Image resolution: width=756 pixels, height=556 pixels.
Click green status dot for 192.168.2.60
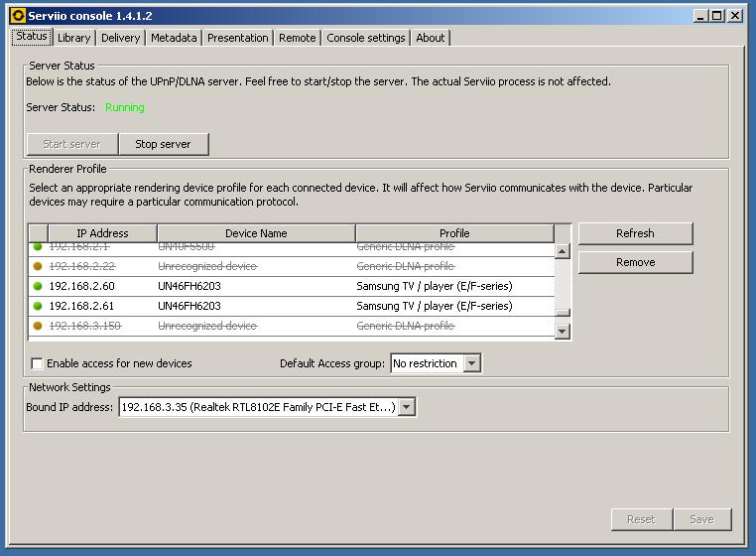(x=38, y=286)
